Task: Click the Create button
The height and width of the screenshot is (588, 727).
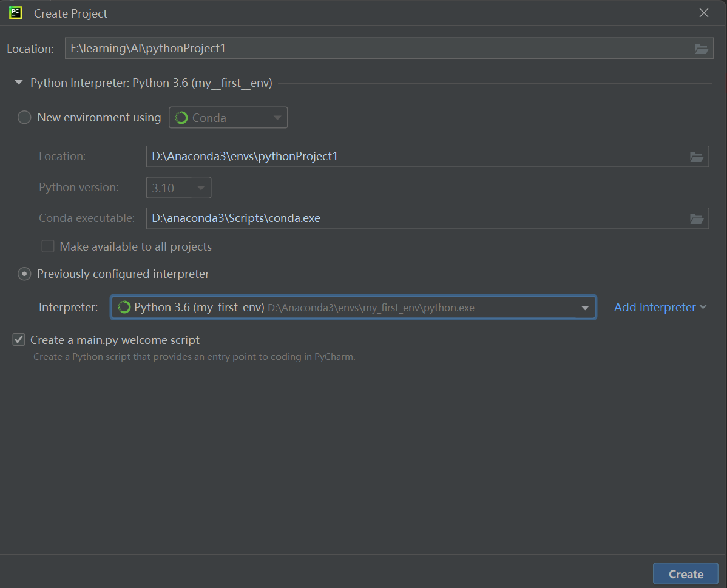Action: tap(686, 574)
